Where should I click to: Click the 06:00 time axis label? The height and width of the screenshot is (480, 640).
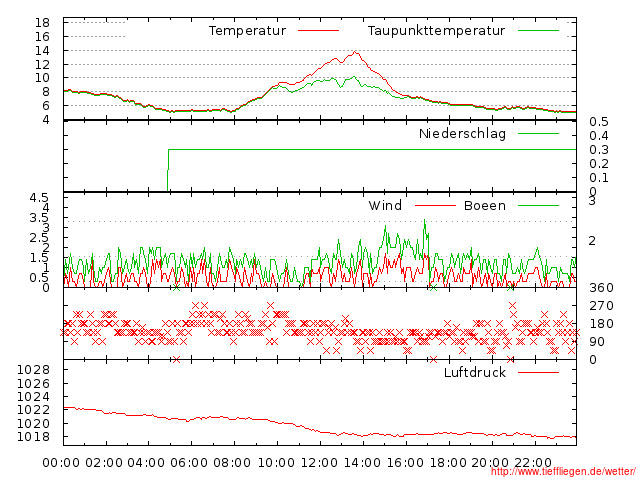(x=189, y=463)
